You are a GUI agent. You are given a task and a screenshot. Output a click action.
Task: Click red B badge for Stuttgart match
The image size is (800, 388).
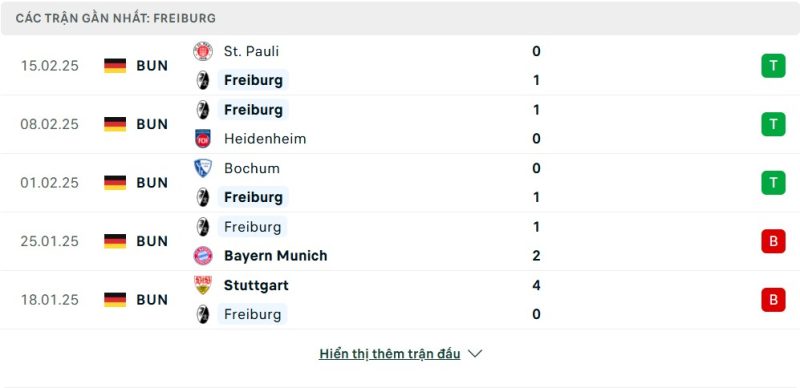pos(773,300)
